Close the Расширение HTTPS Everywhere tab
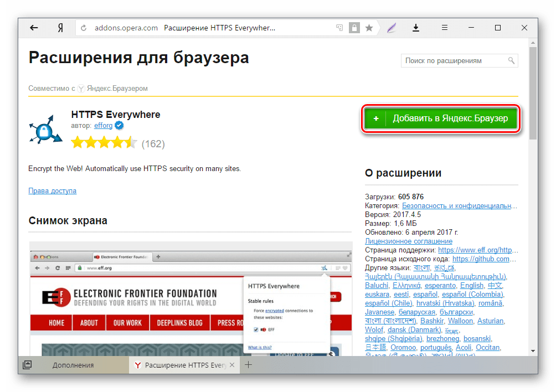Viewport: 556px width, 392px height. pos(232,365)
